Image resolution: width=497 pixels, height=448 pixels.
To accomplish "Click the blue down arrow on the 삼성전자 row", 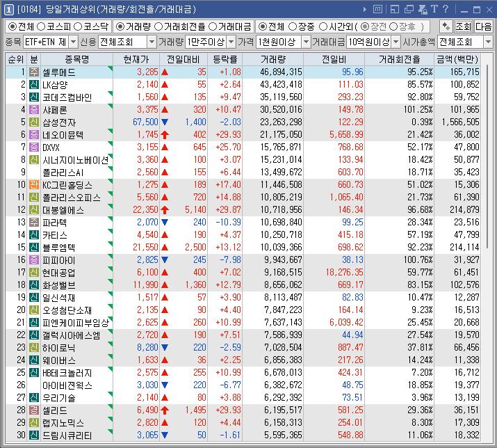I will pos(165,122).
